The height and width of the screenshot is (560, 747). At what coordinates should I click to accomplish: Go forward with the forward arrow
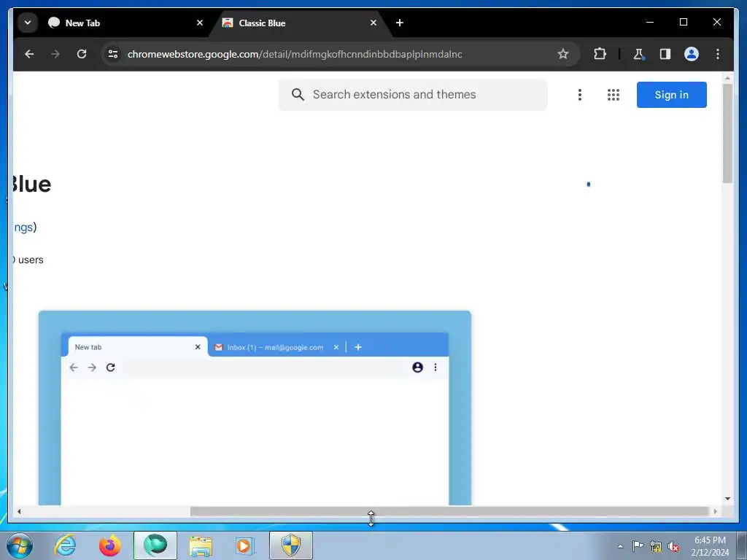click(x=55, y=54)
